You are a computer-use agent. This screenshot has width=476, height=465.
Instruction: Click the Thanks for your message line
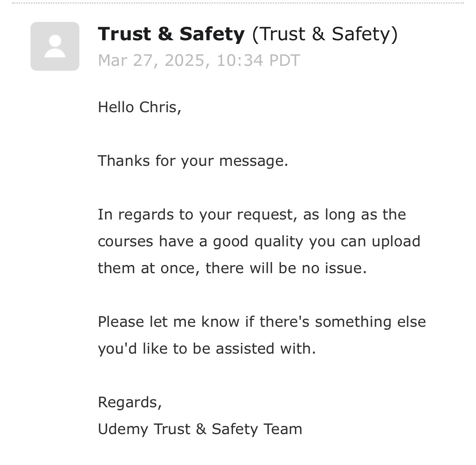(x=193, y=161)
